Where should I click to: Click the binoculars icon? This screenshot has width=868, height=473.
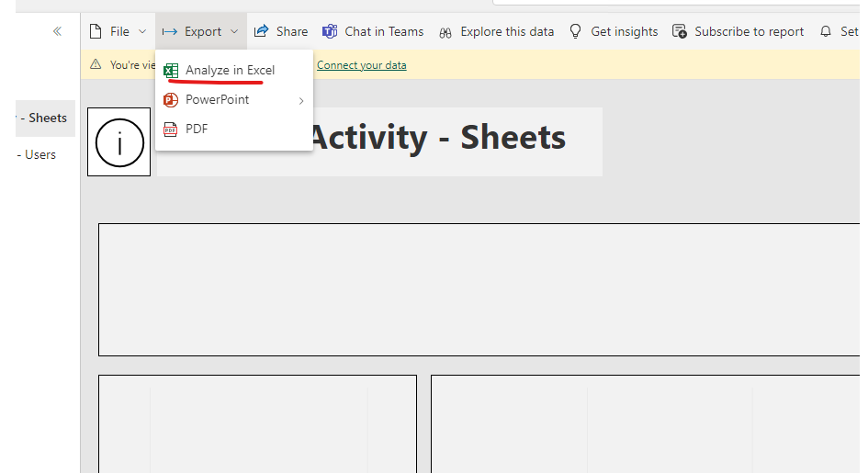pyautogui.click(x=445, y=33)
